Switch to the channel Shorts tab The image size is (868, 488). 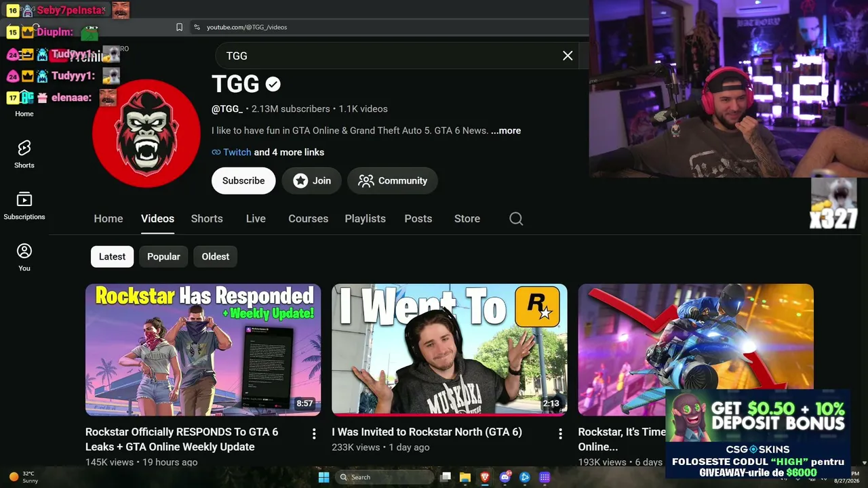[x=207, y=219]
